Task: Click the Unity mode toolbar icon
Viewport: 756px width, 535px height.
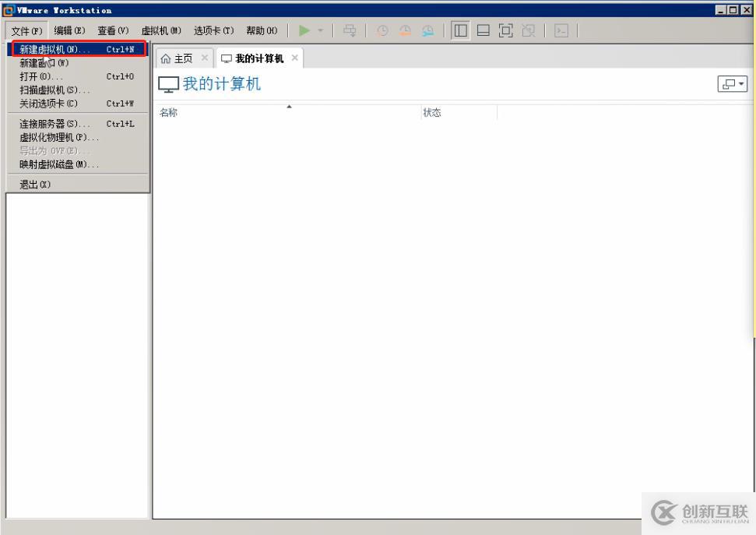Action: (x=529, y=31)
